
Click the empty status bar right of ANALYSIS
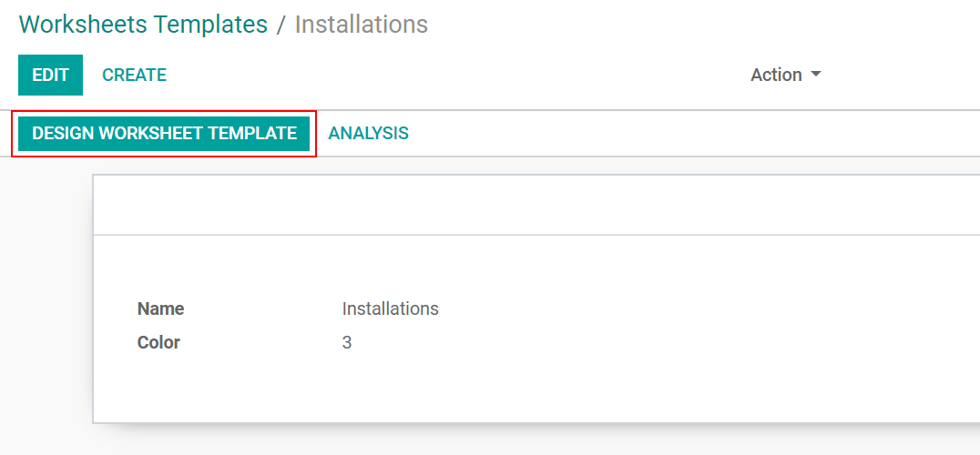tap(694, 133)
